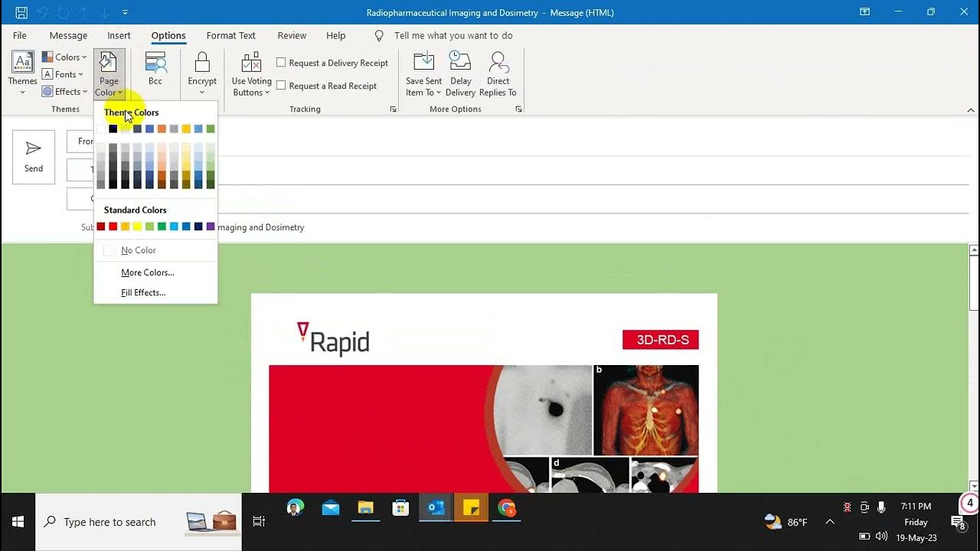Open Microsoft Store on taskbar
Image resolution: width=980 pixels, height=551 pixels.
(400, 508)
